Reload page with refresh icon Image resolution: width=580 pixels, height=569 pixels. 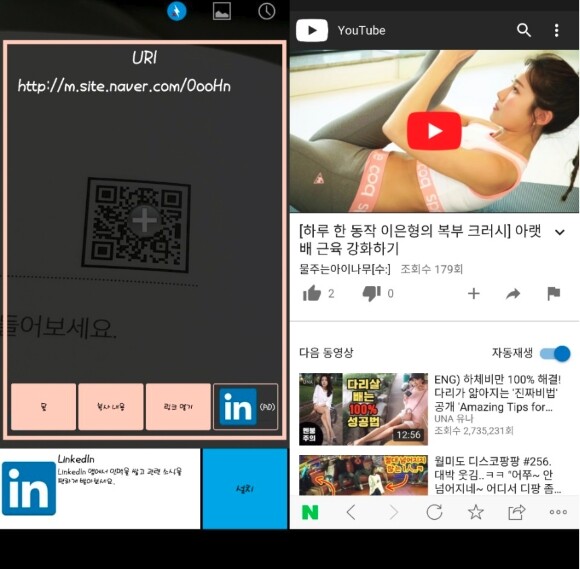pyautogui.click(x=434, y=512)
